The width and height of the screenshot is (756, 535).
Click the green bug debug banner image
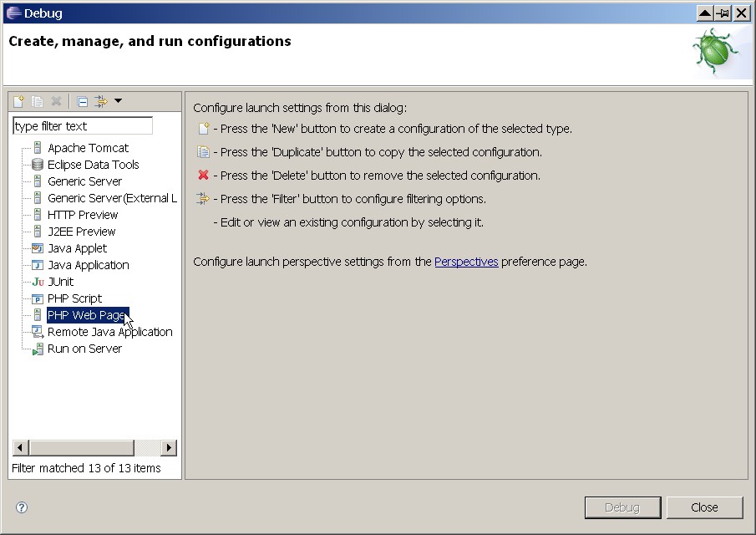[x=716, y=52]
